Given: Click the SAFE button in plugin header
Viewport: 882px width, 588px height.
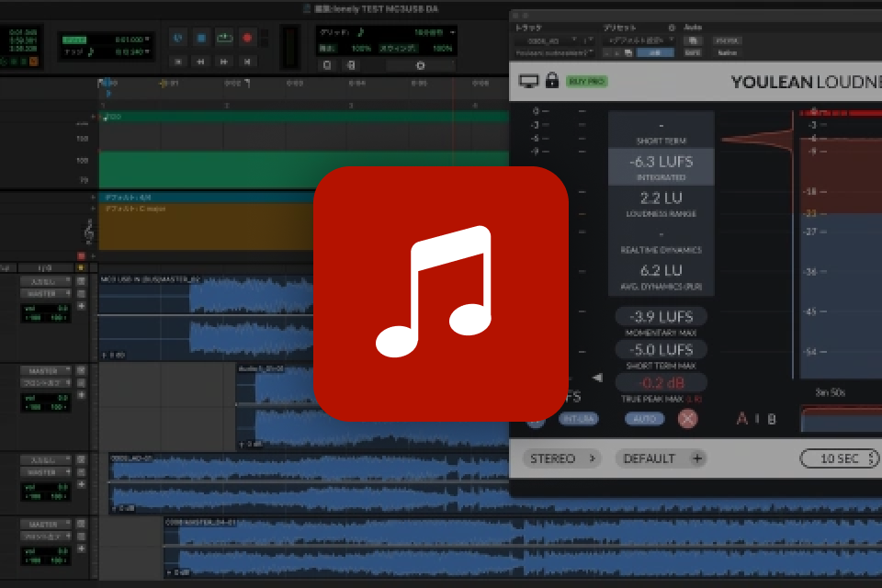Looking at the screenshot, I should point(693,53).
